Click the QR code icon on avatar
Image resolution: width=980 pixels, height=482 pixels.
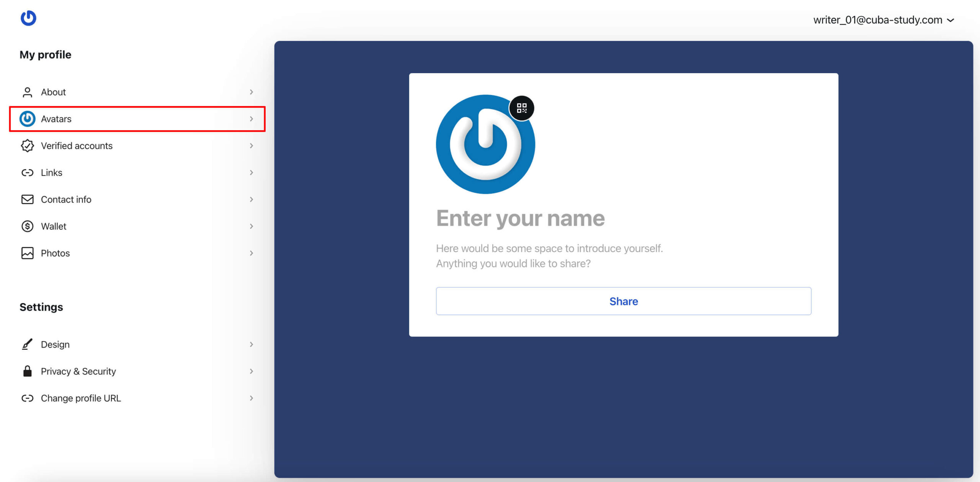522,108
